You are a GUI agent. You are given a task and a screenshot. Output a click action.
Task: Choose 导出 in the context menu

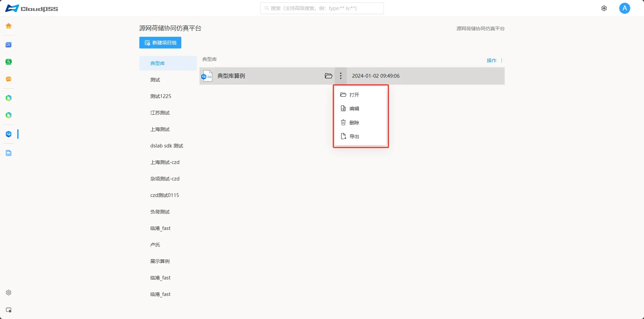354,136
